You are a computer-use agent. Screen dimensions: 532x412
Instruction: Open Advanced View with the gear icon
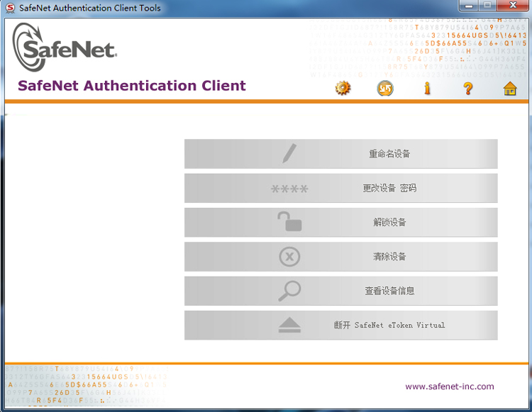[343, 88]
